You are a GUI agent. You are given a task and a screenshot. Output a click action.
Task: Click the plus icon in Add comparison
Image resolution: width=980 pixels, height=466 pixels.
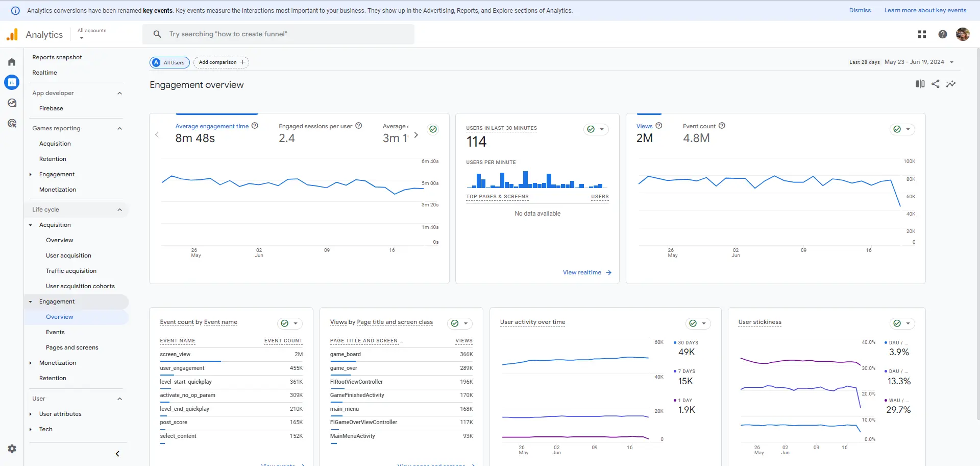click(242, 62)
